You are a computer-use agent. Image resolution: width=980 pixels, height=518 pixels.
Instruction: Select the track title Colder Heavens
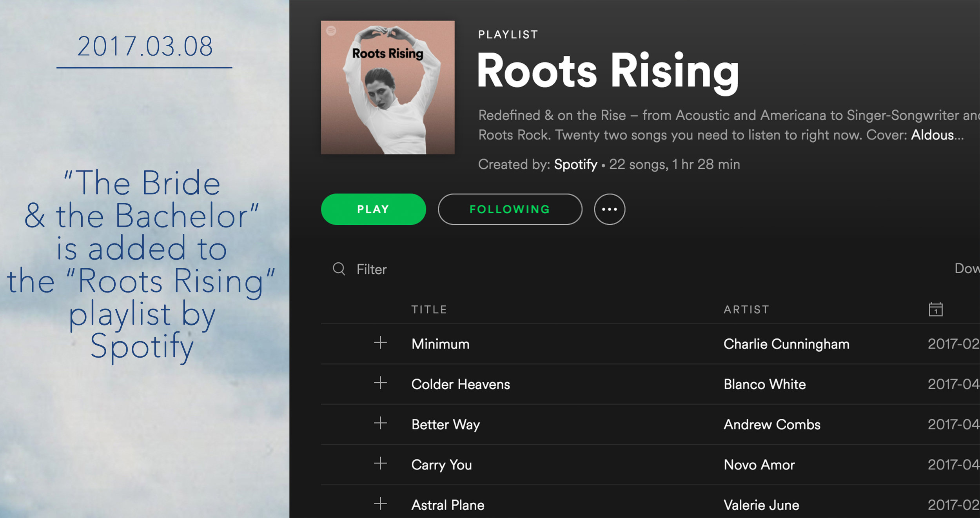point(461,384)
